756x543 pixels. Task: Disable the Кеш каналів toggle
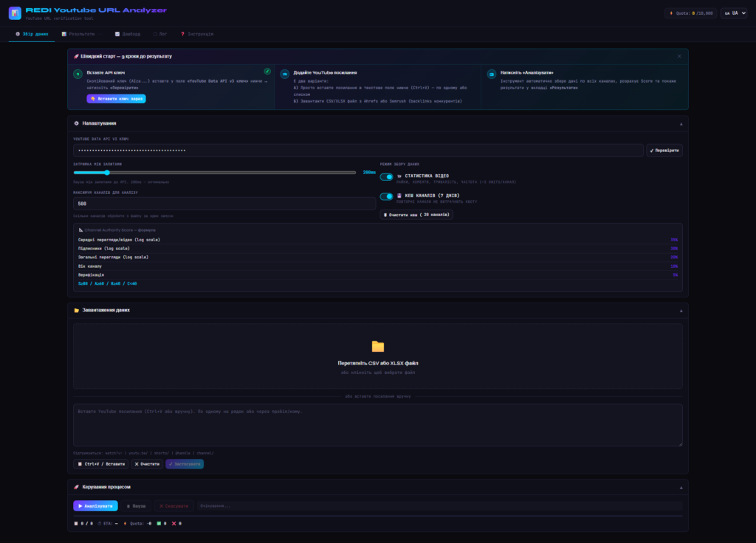[x=386, y=196]
